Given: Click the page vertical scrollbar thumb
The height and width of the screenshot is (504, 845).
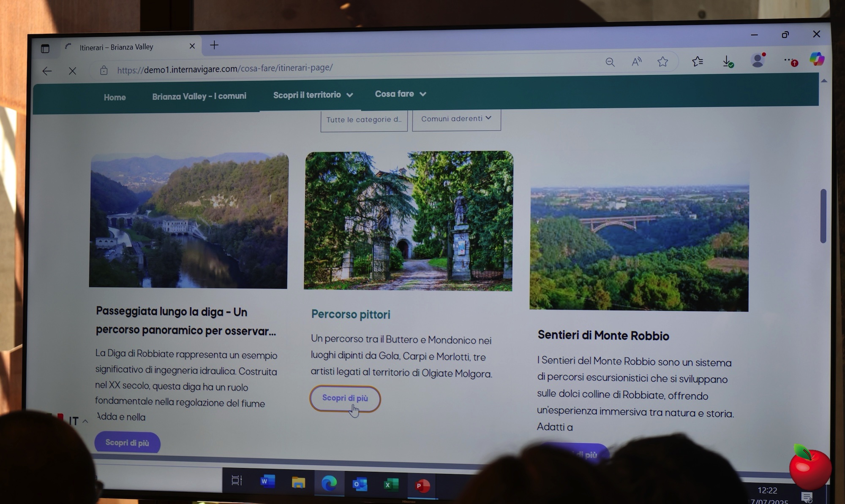Looking at the screenshot, I should click(823, 216).
